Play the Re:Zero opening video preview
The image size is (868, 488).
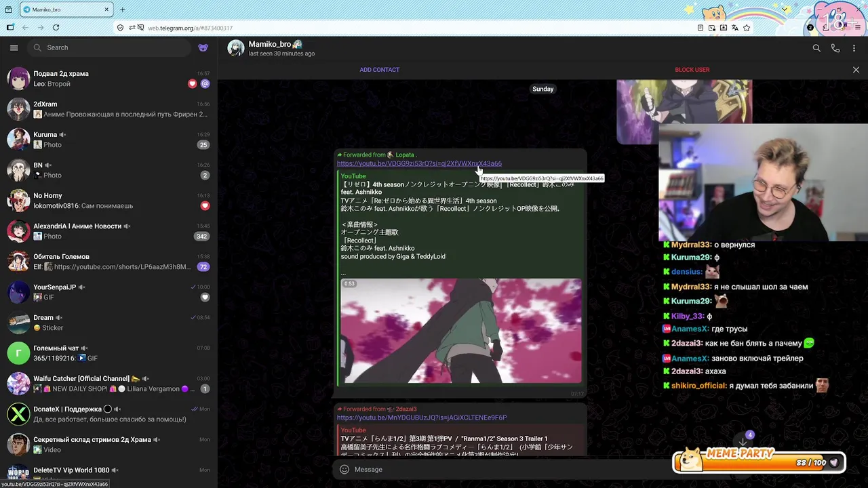click(461, 331)
